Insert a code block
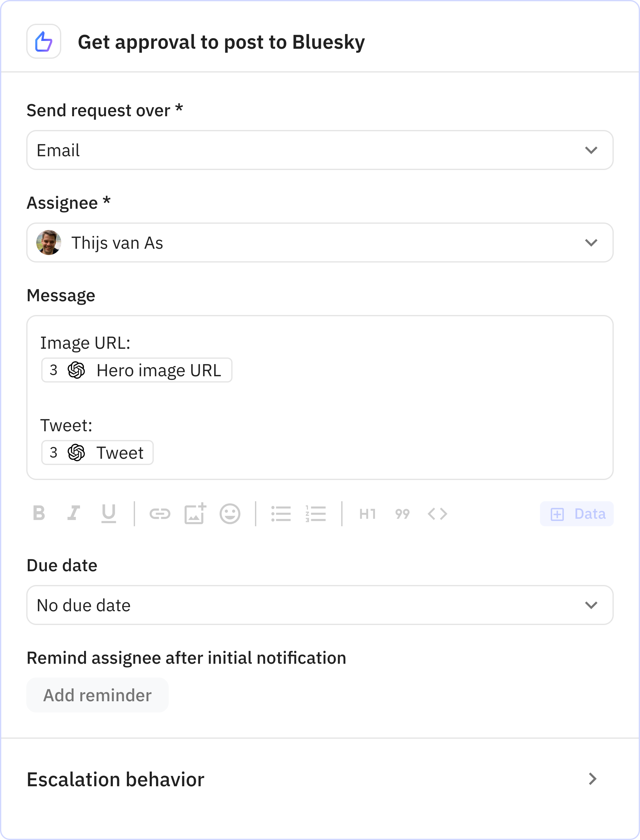Viewport: 640px width, 840px height. (438, 513)
